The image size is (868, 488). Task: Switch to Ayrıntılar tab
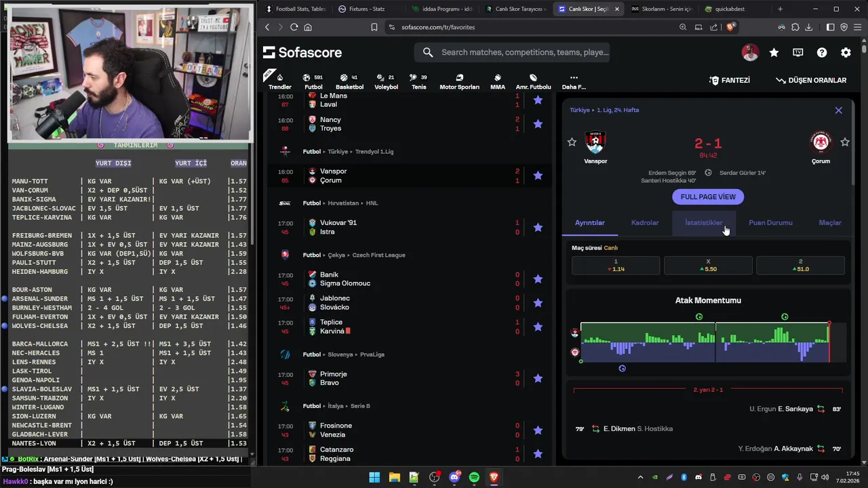(589, 222)
